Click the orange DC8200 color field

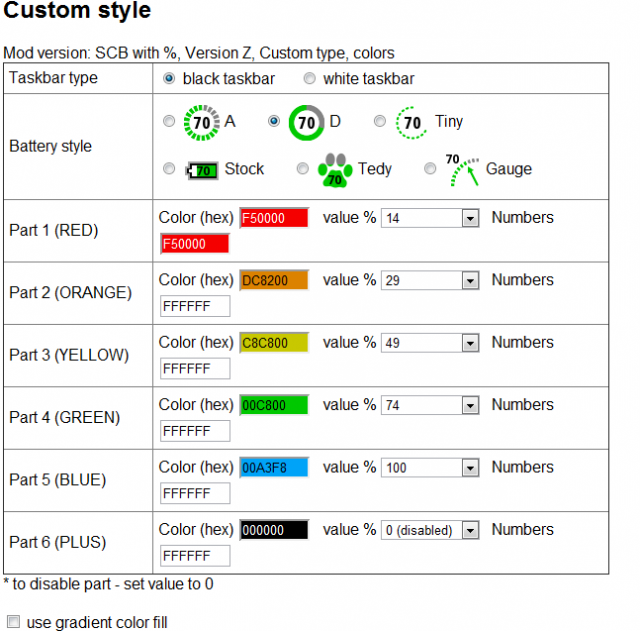[x=274, y=281]
